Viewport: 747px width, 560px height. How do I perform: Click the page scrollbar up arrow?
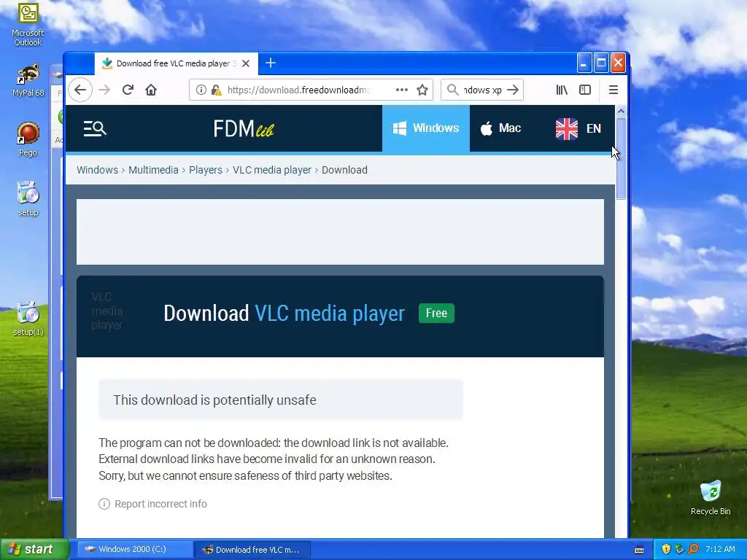pyautogui.click(x=621, y=111)
